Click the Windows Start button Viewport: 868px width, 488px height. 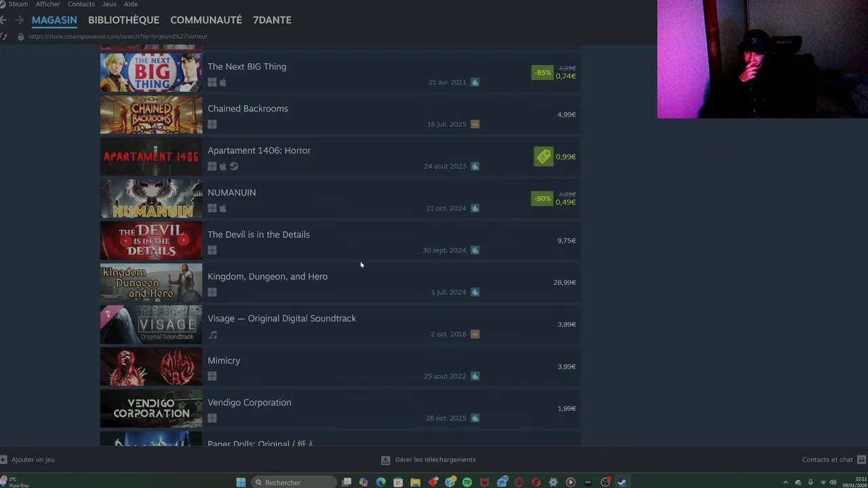pyautogui.click(x=241, y=483)
